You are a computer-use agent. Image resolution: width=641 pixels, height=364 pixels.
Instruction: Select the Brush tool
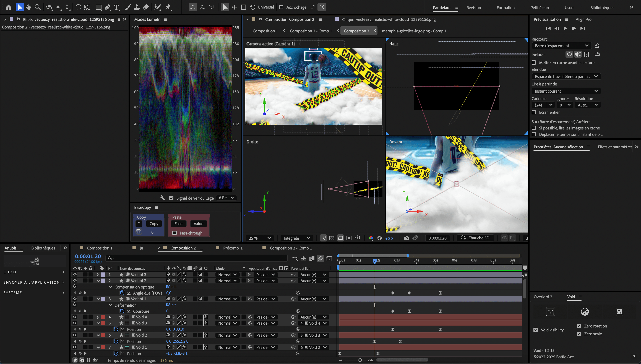128,7
